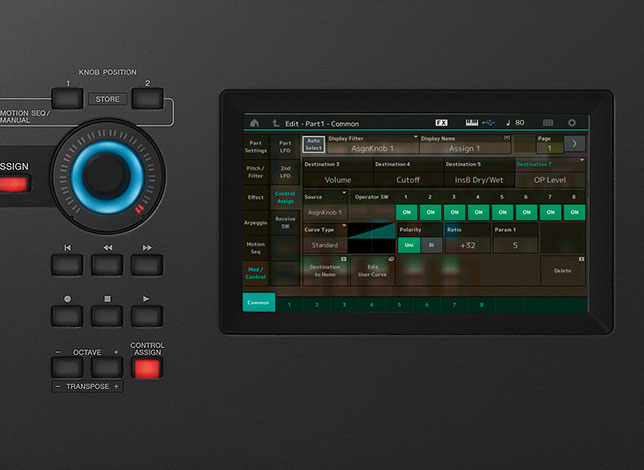Viewport: 644px width, 470px height.
Task: Expand the Source AsgnKnob 1 selector
Action: click(325, 212)
